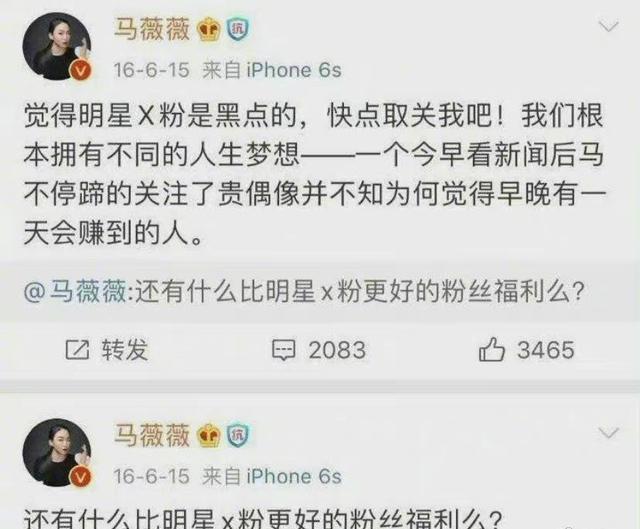The height and width of the screenshot is (529, 640).
Task: Tap the orange verified V on first avatar
Action: tap(82, 70)
